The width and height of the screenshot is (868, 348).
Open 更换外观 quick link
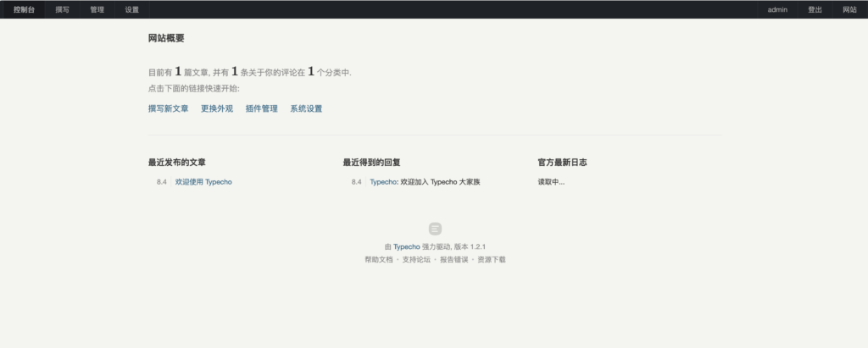pos(217,108)
